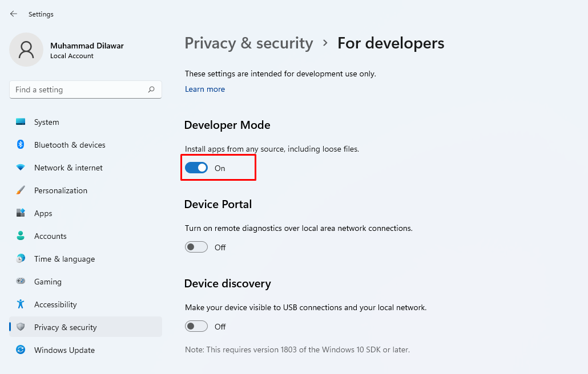Screen dimensions: 588x374
Task: Click the Device Portal heading
Action: [218, 205]
